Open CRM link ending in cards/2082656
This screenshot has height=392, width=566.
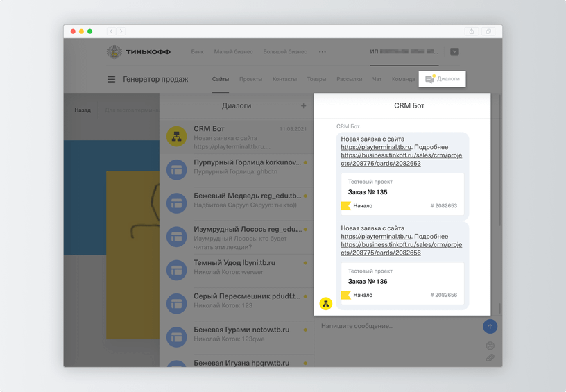click(x=402, y=248)
